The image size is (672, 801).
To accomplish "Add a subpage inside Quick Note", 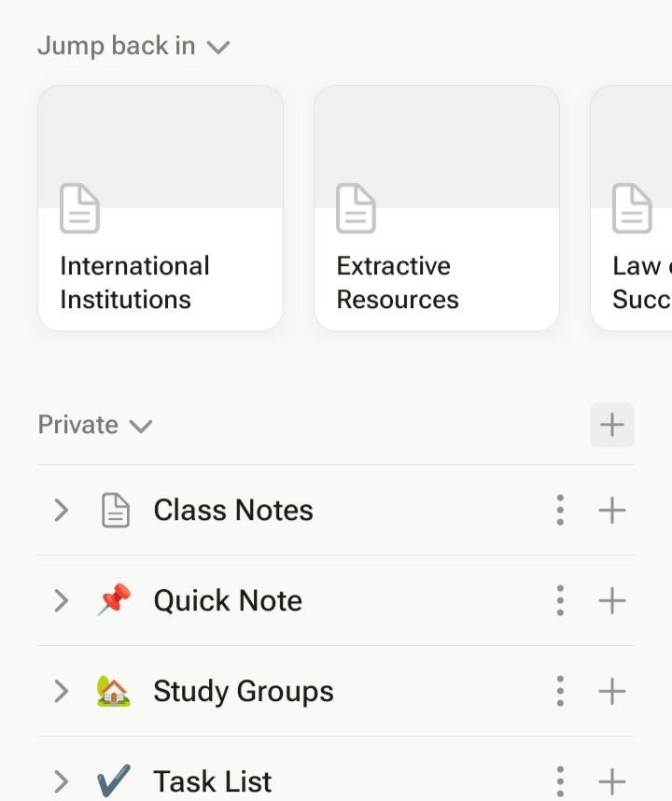I will pos(612,600).
